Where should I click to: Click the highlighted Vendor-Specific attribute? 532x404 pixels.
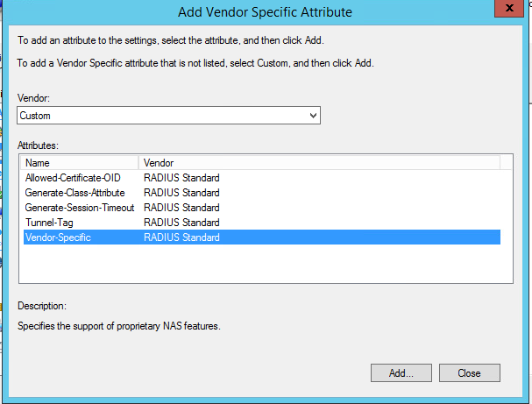click(58, 237)
